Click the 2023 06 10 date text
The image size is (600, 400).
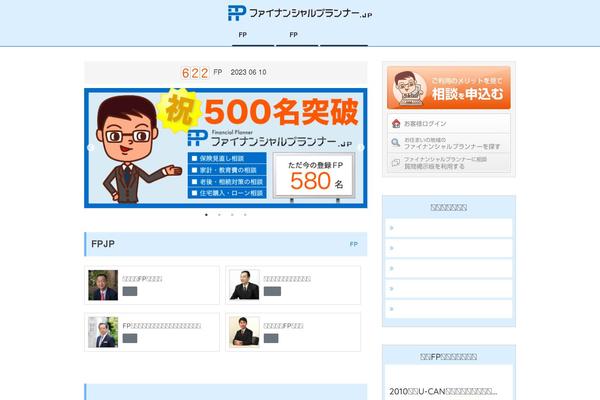[248, 72]
